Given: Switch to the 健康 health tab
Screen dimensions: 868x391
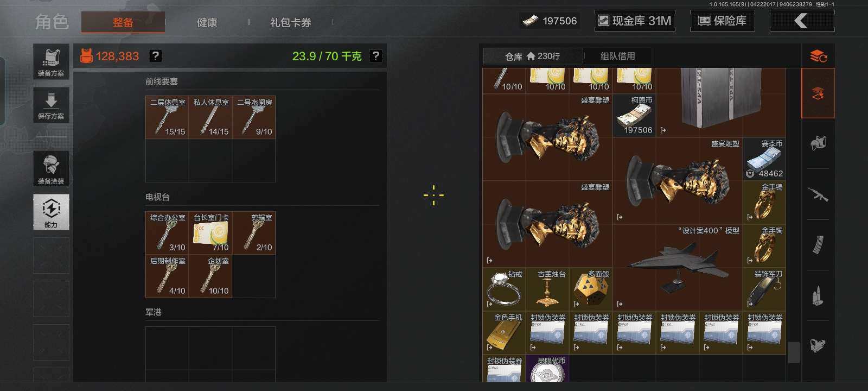Looking at the screenshot, I should pos(207,22).
